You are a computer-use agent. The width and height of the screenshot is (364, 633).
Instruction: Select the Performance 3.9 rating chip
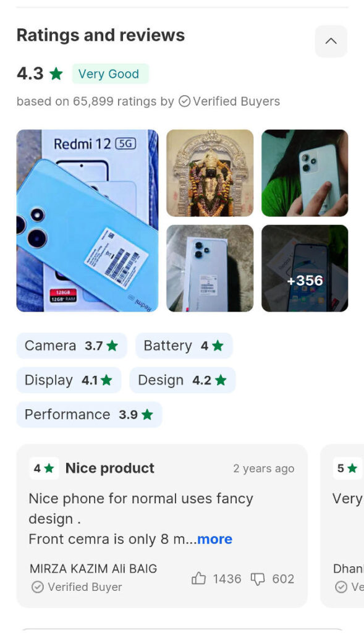click(x=89, y=414)
